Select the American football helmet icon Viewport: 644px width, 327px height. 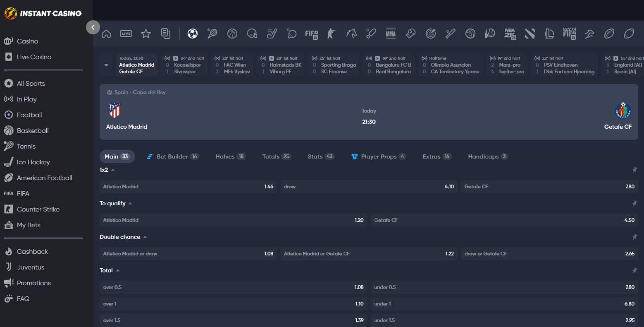252,34
